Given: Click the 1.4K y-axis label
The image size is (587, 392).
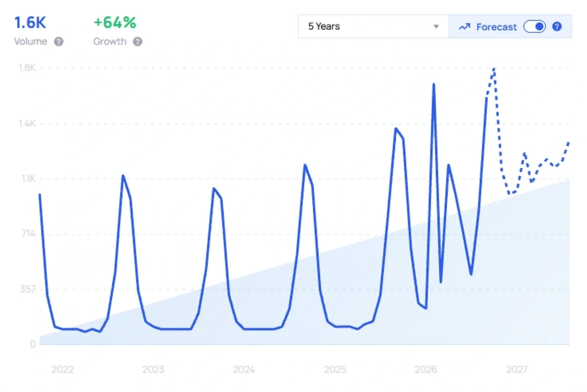Looking at the screenshot, I should click(x=27, y=123).
